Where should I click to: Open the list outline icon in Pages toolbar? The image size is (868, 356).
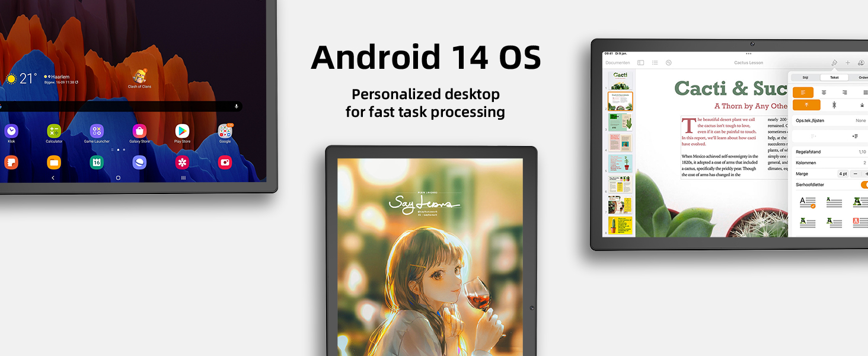pyautogui.click(x=655, y=63)
